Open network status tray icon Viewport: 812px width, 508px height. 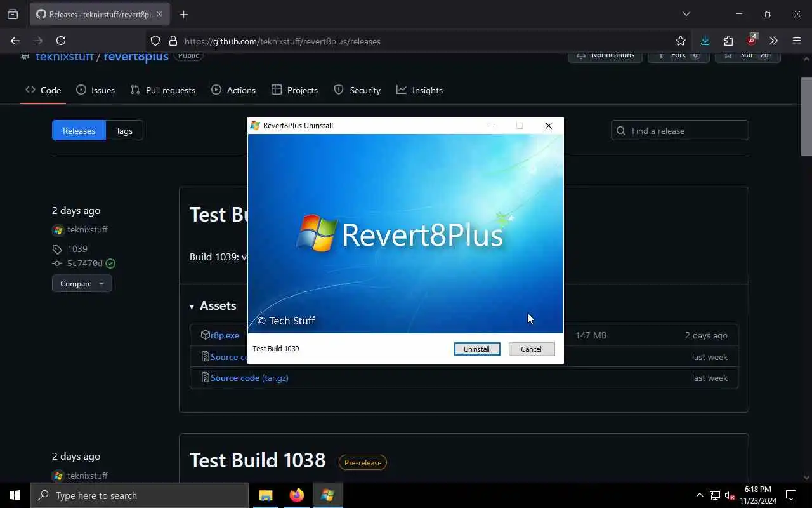click(x=715, y=495)
